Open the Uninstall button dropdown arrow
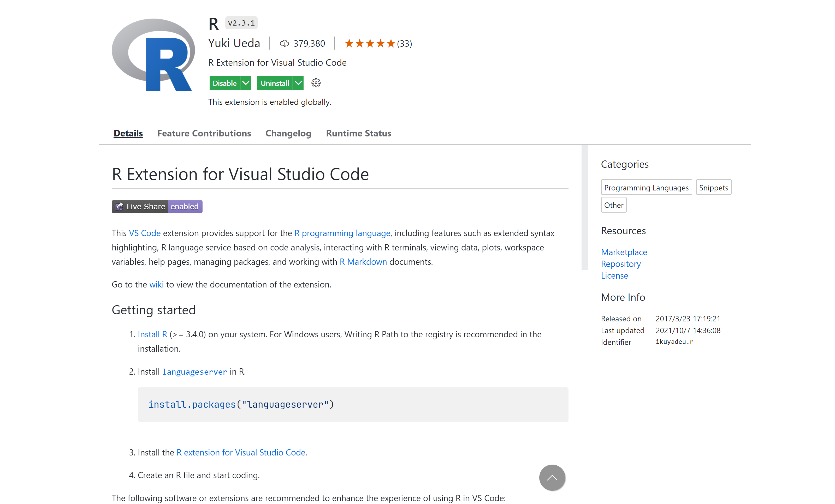Screen dimensions: 835x504 pos(298,83)
